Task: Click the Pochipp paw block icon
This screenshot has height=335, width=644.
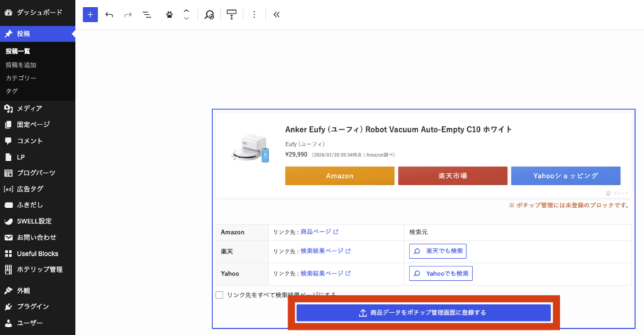Action: [169, 15]
